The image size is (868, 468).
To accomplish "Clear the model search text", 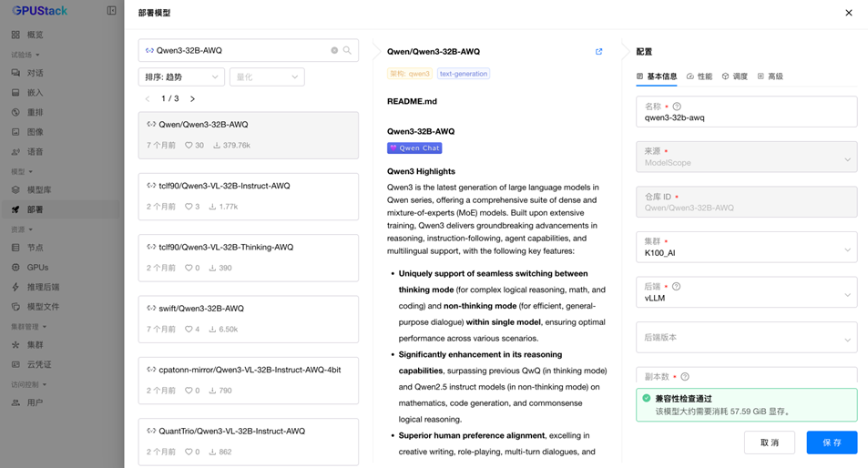I will pyautogui.click(x=334, y=50).
